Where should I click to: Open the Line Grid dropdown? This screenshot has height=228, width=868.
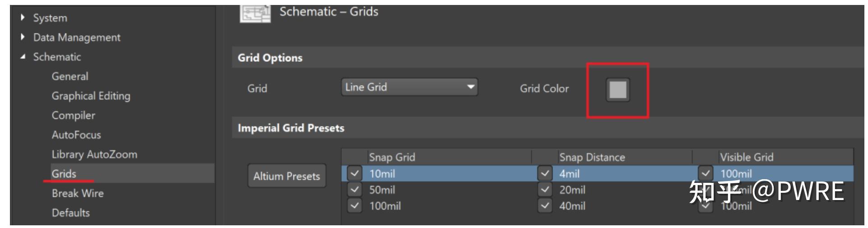[x=409, y=87]
